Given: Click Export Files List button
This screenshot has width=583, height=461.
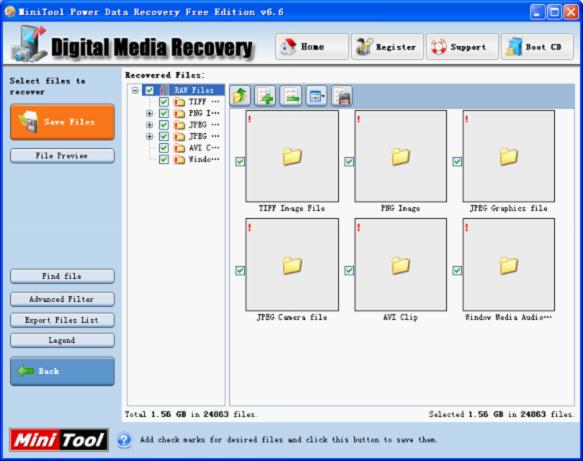Looking at the screenshot, I should click(62, 320).
